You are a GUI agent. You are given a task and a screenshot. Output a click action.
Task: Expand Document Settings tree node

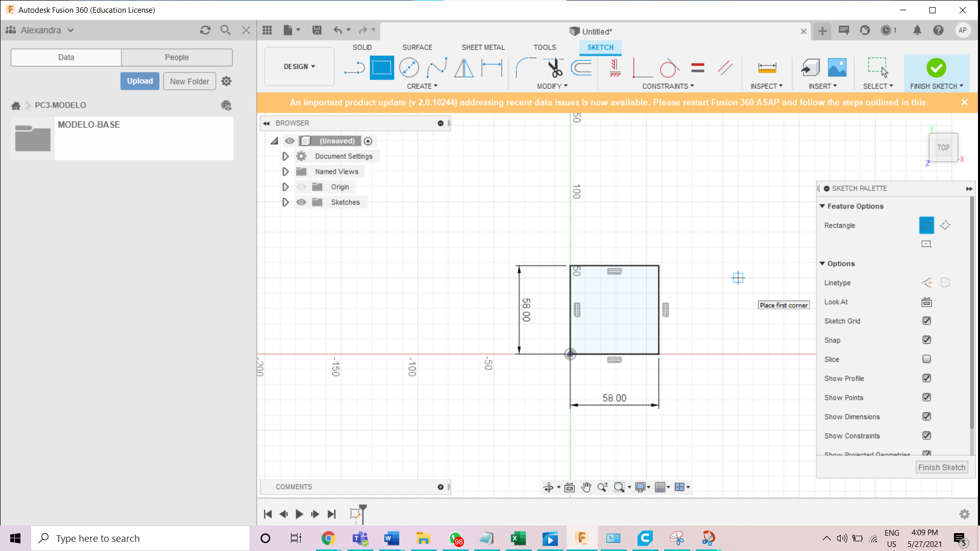(285, 156)
